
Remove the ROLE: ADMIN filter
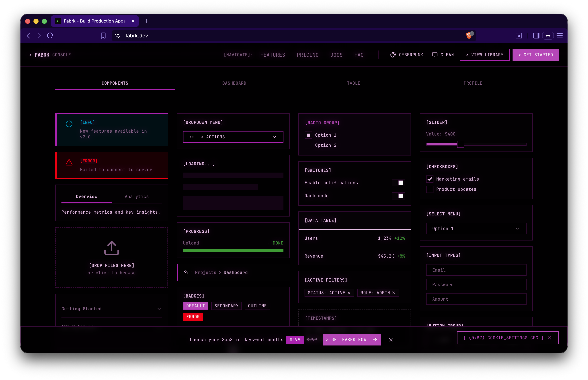pyautogui.click(x=394, y=293)
